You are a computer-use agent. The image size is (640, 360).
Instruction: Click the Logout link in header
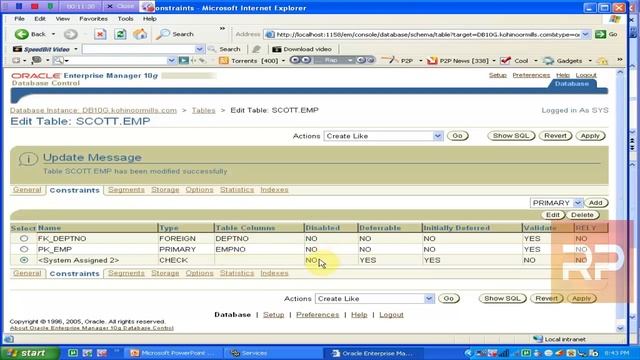(586, 75)
